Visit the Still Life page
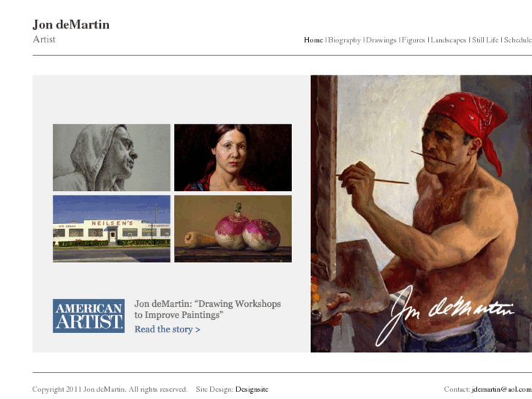 coord(485,40)
